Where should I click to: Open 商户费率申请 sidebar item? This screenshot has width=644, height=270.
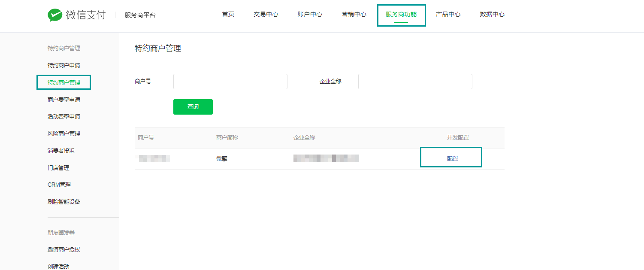(64, 100)
